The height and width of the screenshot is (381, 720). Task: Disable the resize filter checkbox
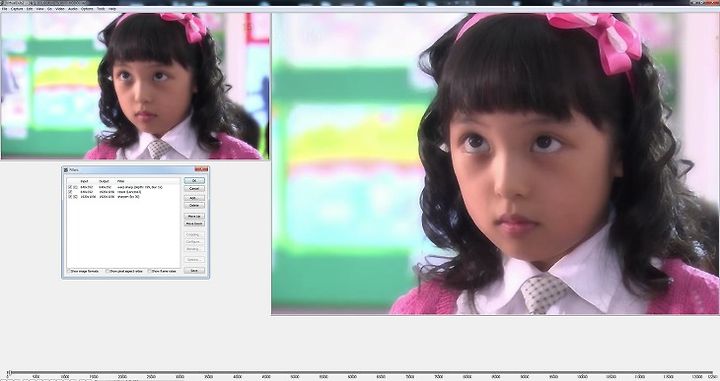pos(70,192)
